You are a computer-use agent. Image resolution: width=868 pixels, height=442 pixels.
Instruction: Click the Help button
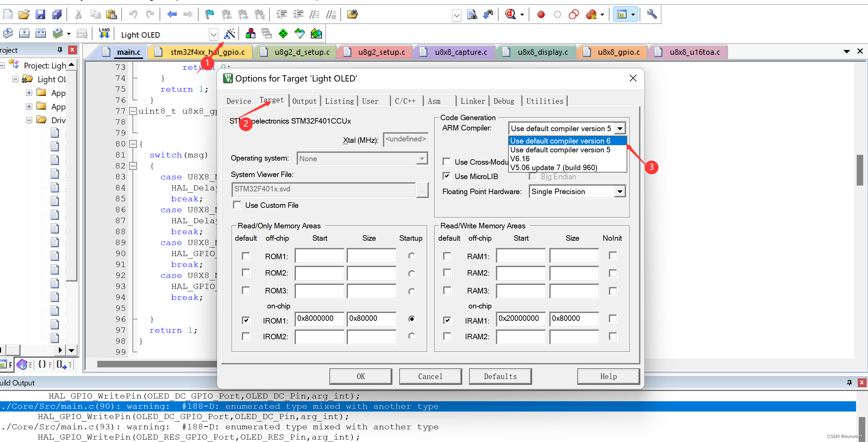click(608, 376)
